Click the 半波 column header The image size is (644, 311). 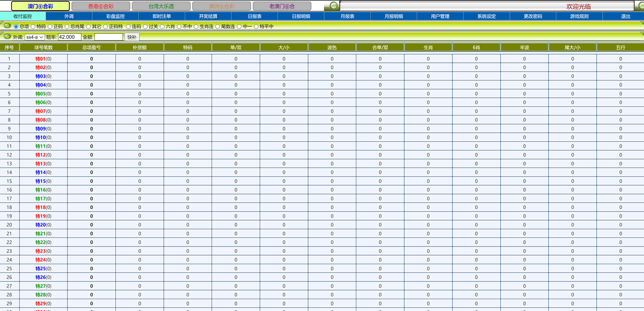(x=524, y=47)
